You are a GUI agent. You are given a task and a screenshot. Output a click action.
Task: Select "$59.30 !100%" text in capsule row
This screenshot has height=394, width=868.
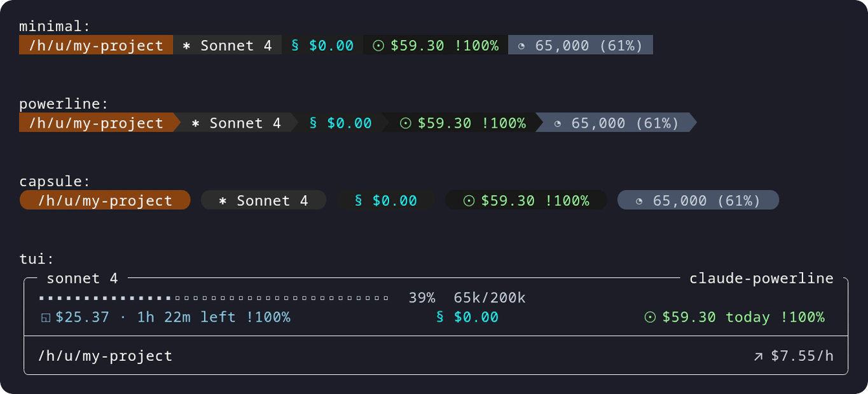click(x=535, y=201)
